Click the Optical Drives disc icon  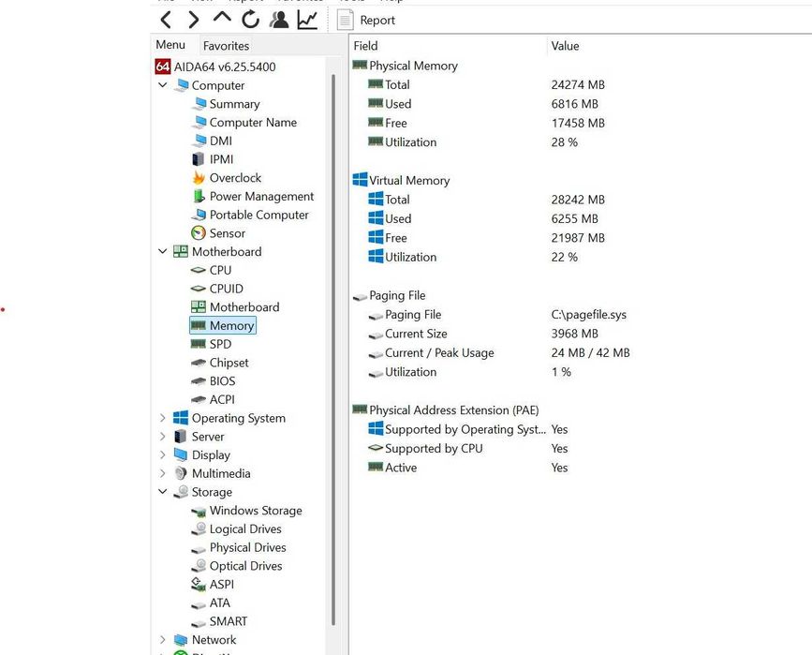pos(199,565)
